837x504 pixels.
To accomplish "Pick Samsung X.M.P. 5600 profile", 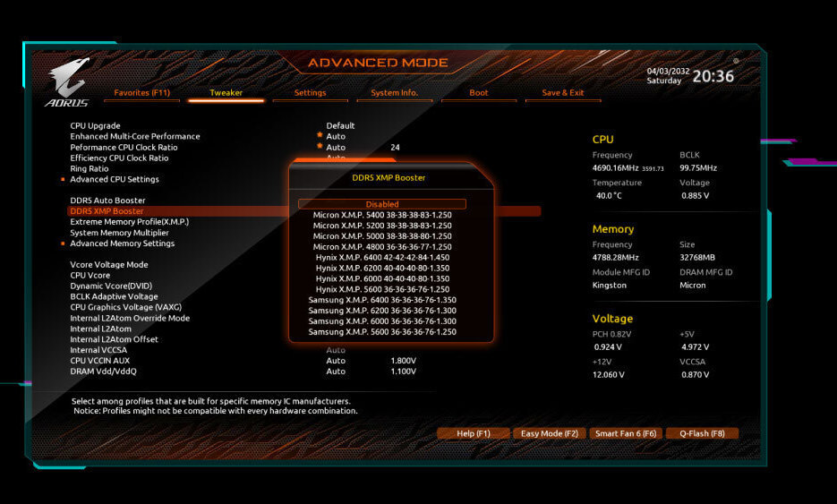I will tap(382, 332).
